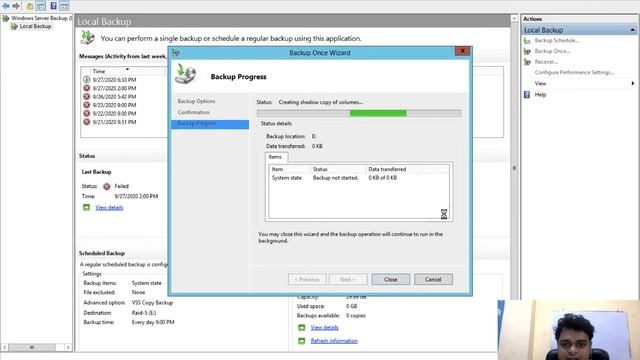The height and width of the screenshot is (360, 640).
Task: Click icon beside lower View details link
Action: pos(302,328)
